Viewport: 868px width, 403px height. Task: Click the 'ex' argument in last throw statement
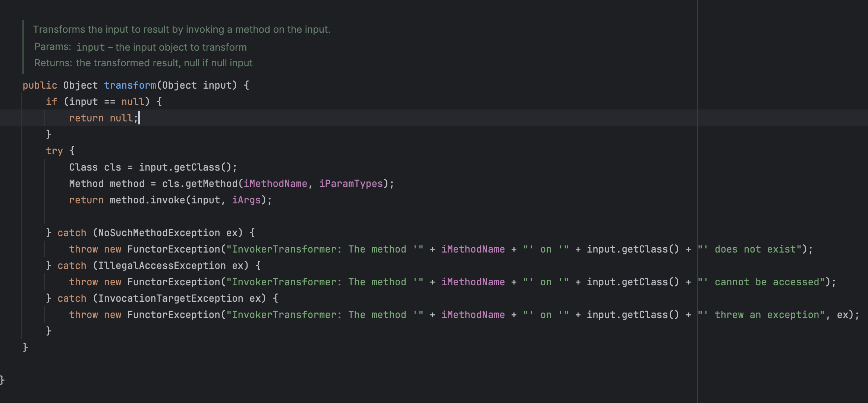[x=843, y=315]
